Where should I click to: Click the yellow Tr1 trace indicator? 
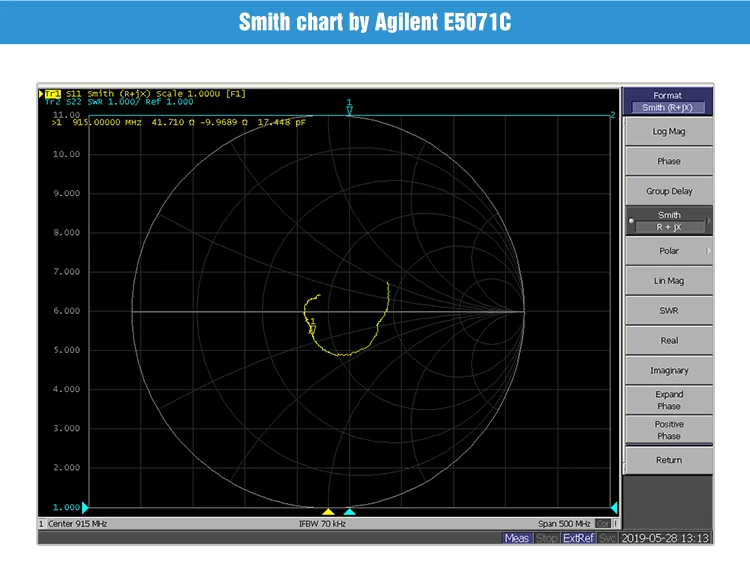coord(52,94)
